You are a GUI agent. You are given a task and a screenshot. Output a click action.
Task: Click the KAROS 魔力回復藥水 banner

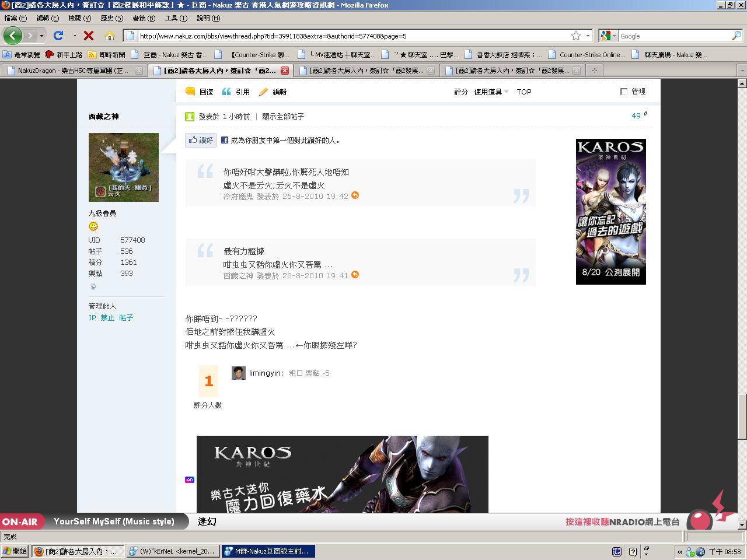pos(343,474)
